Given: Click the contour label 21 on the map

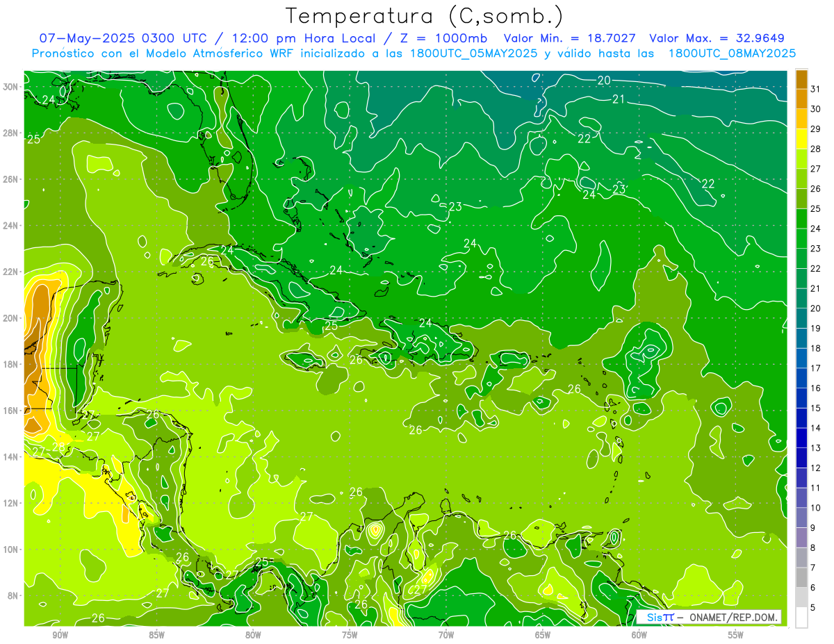Looking at the screenshot, I should (619, 99).
